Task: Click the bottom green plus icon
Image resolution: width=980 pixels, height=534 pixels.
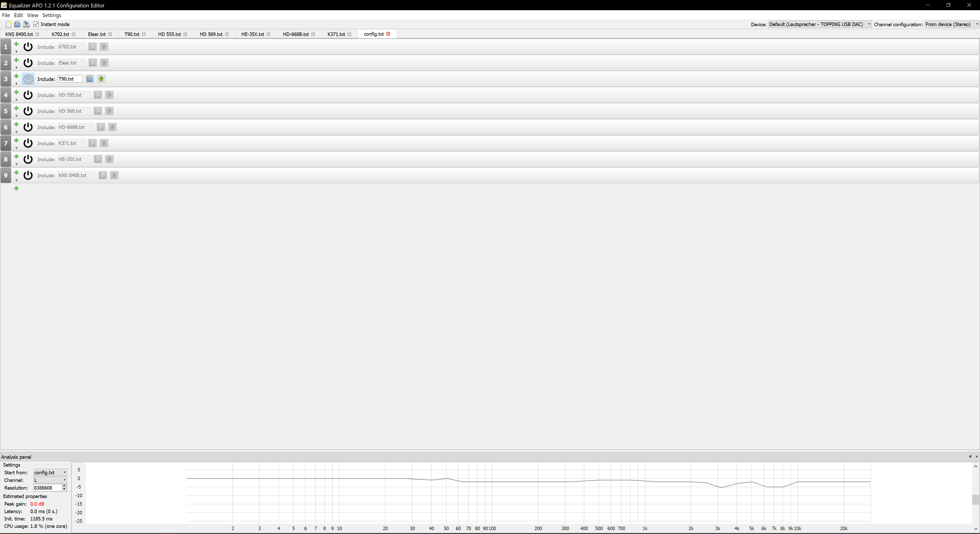Action: click(16, 188)
